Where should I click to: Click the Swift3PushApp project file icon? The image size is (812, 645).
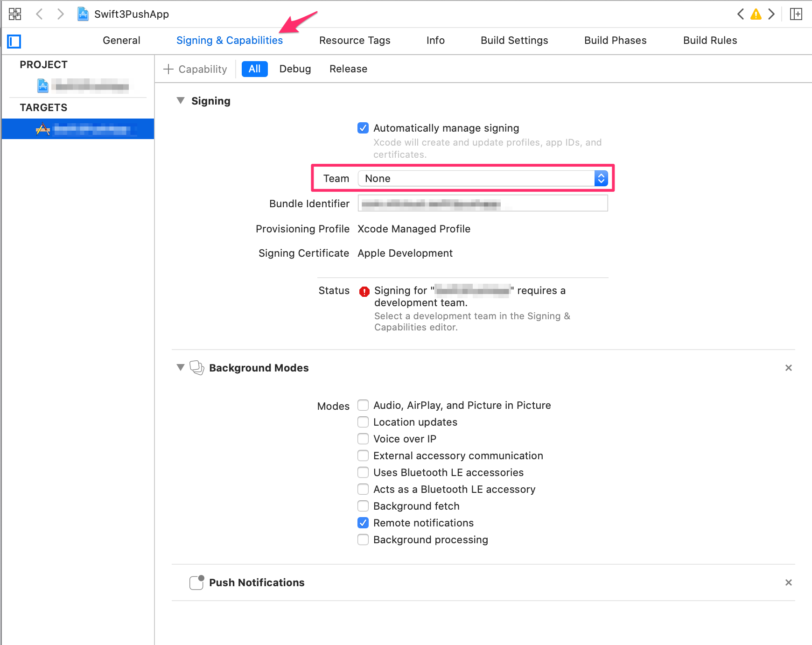(83, 14)
